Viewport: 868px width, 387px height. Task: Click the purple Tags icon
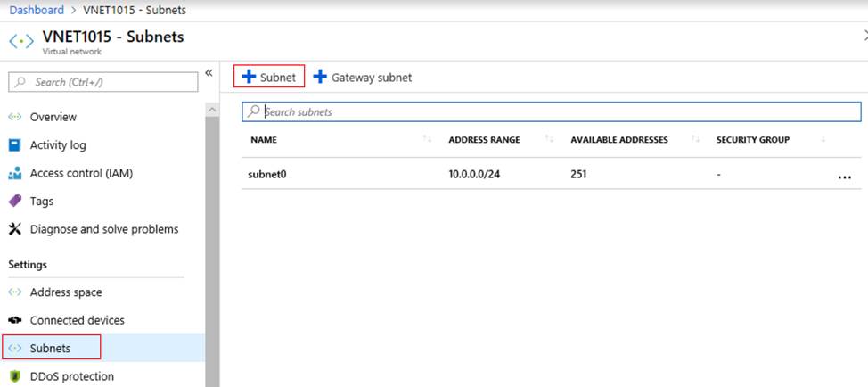14,202
